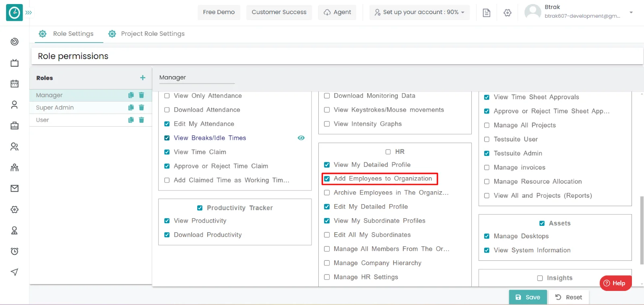Edit the Manager role name field

[x=197, y=78]
